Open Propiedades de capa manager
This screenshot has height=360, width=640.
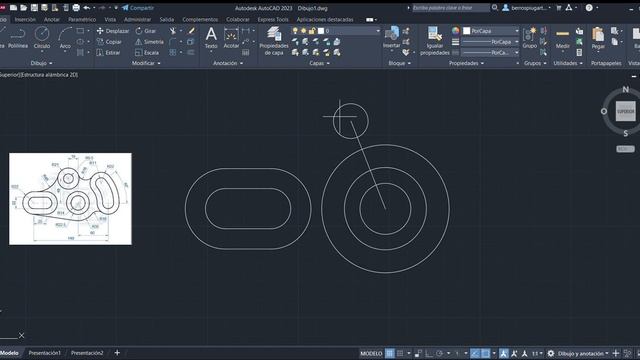click(x=273, y=41)
